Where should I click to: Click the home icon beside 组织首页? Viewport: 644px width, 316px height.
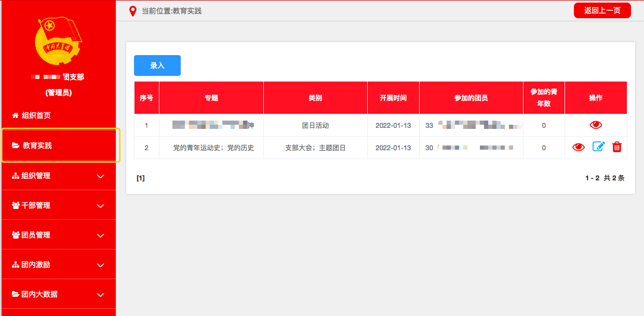[15, 115]
